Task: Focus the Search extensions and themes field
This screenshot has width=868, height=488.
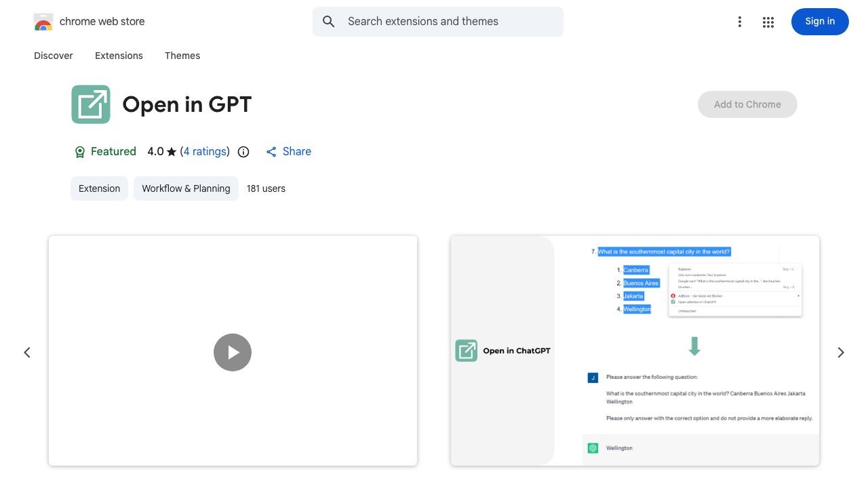Action: point(438,22)
